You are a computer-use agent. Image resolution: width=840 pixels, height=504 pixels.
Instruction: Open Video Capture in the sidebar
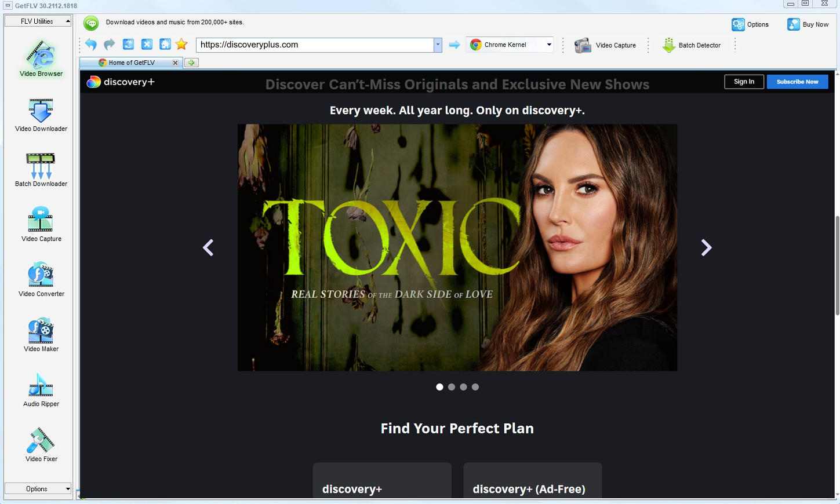41,224
